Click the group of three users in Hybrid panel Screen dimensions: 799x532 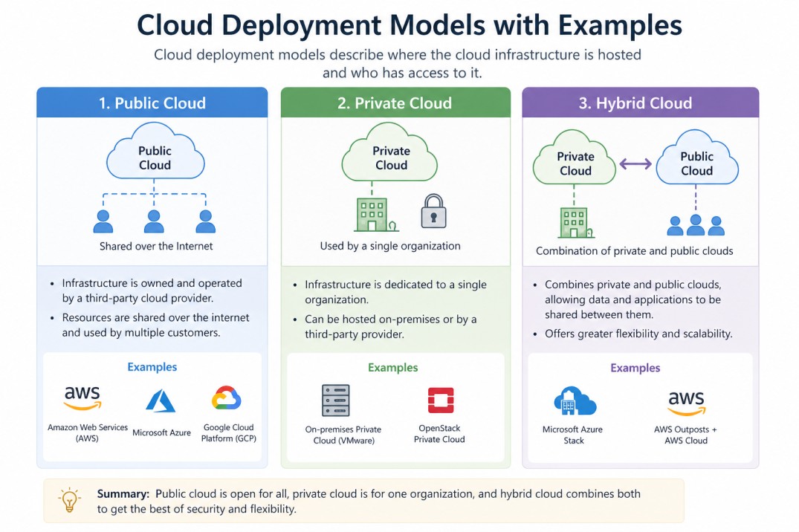696,224
